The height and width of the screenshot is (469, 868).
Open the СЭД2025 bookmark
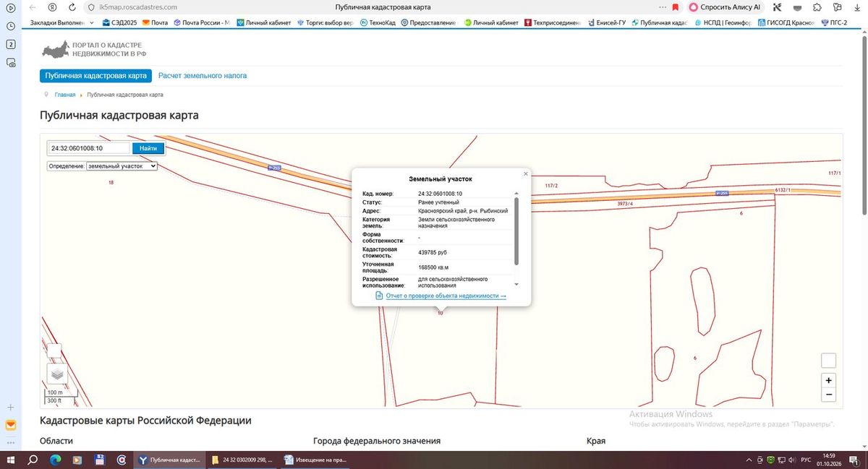pyautogui.click(x=120, y=22)
